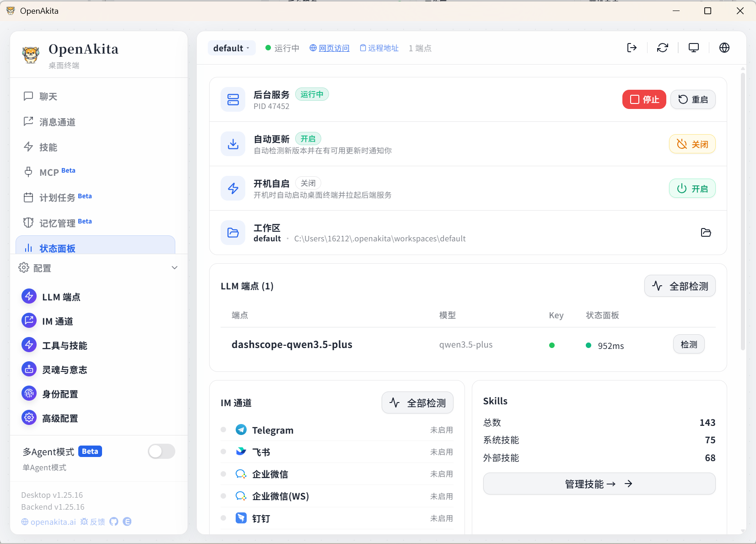Open 聊天 in the sidebar
756x544 pixels.
95,96
